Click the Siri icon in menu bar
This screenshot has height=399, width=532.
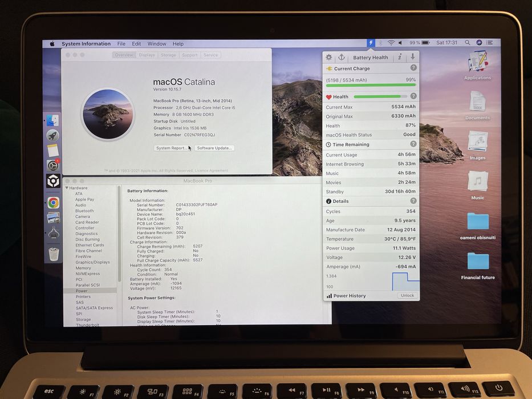(479, 42)
